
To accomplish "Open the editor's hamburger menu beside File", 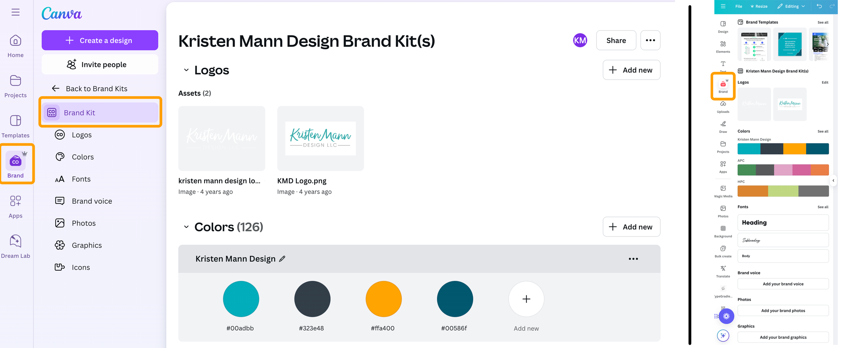I will click(723, 6).
